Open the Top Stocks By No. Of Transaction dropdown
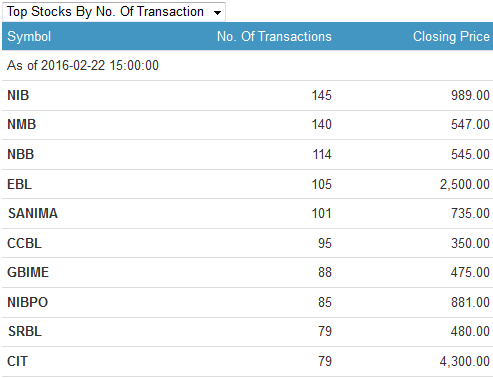Screen dimensions: 493x378 (114, 12)
